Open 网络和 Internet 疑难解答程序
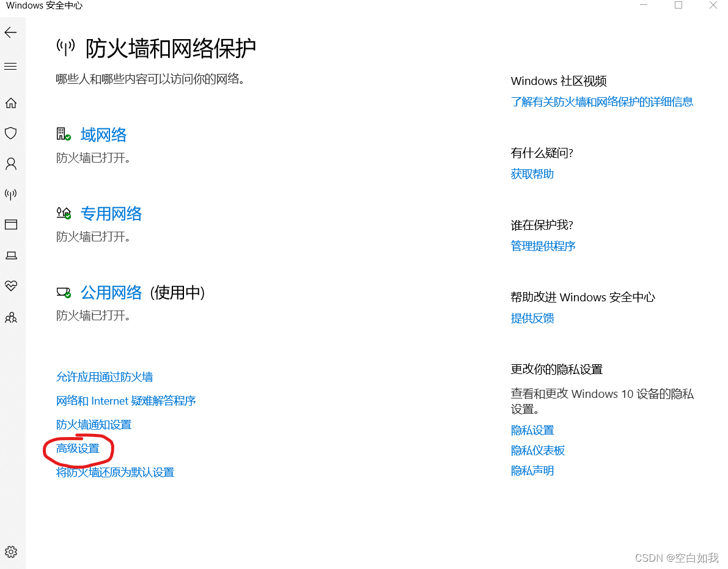Screen dimensions: 728x569 tap(126, 400)
